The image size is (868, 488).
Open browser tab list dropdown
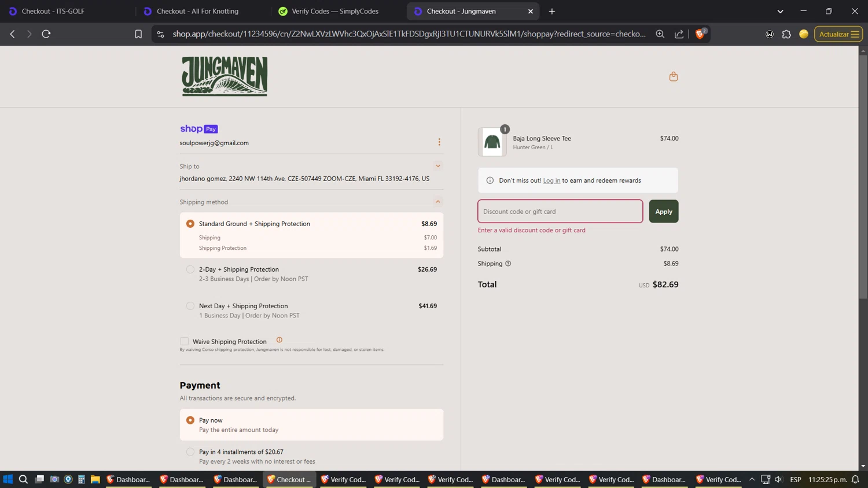(x=780, y=11)
